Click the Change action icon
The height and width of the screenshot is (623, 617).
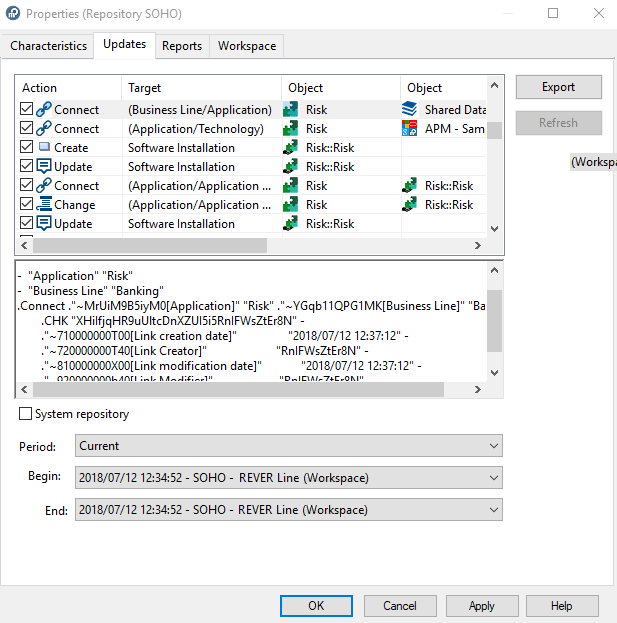tap(44, 205)
